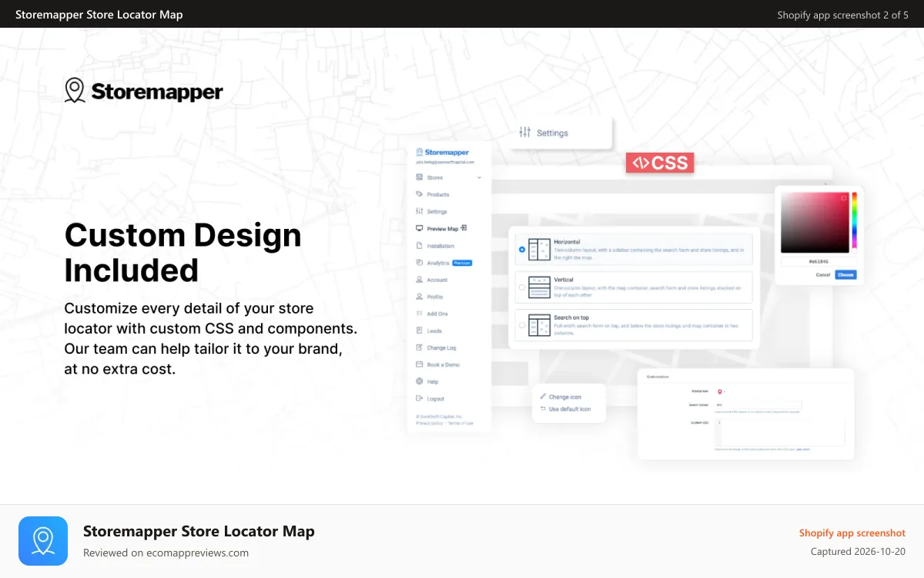
Task: Open the Privacy policy link
Action: click(x=429, y=423)
